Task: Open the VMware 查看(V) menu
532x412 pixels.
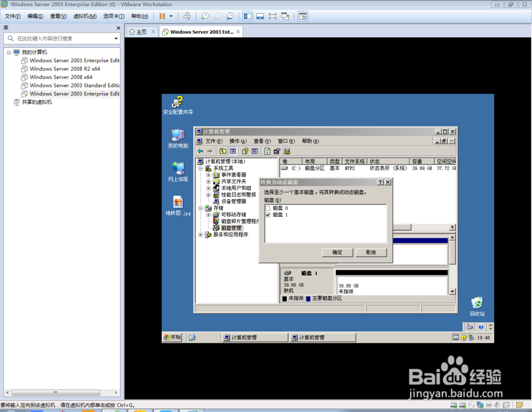Action: pyautogui.click(x=59, y=16)
